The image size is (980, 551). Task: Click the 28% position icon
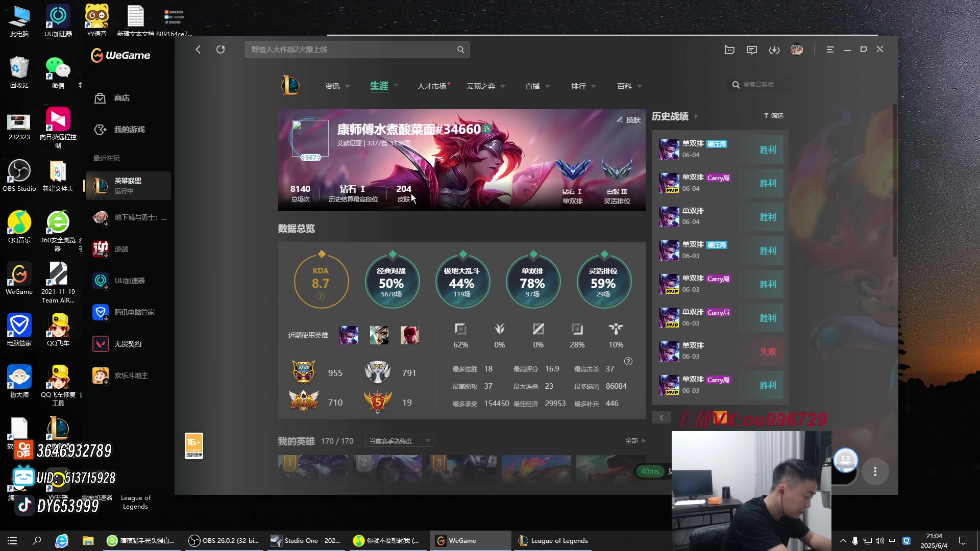(577, 329)
